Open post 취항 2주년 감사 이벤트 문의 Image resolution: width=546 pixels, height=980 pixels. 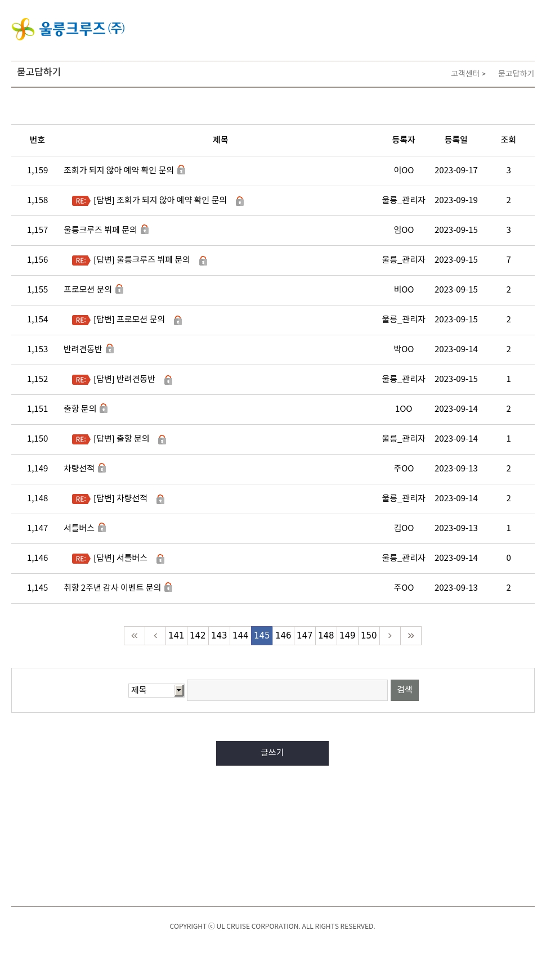[112, 588]
